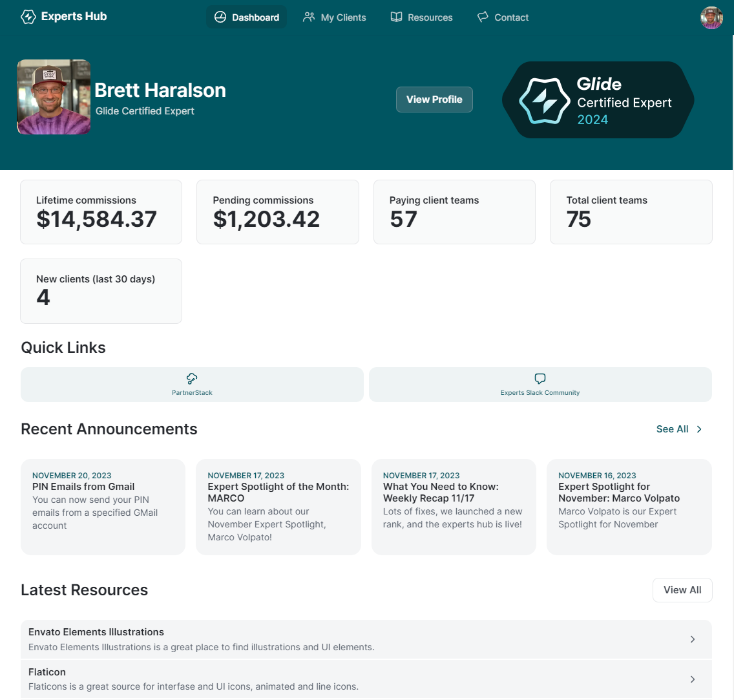Click the NOVEMBER 20, 2023 date label
Image resolution: width=734 pixels, height=700 pixels.
point(72,475)
